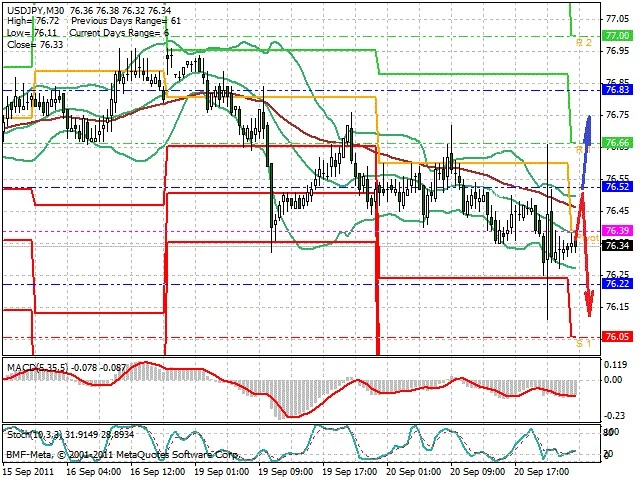Select the red 76.05 price tag
Image resolution: width=640 pixels, height=480 pixels.
tap(618, 337)
